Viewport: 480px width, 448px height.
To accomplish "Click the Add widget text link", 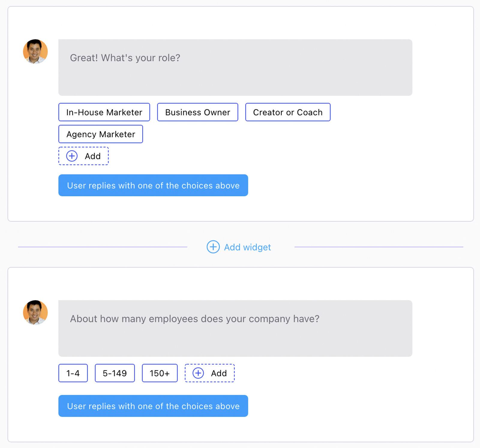I will point(247,247).
